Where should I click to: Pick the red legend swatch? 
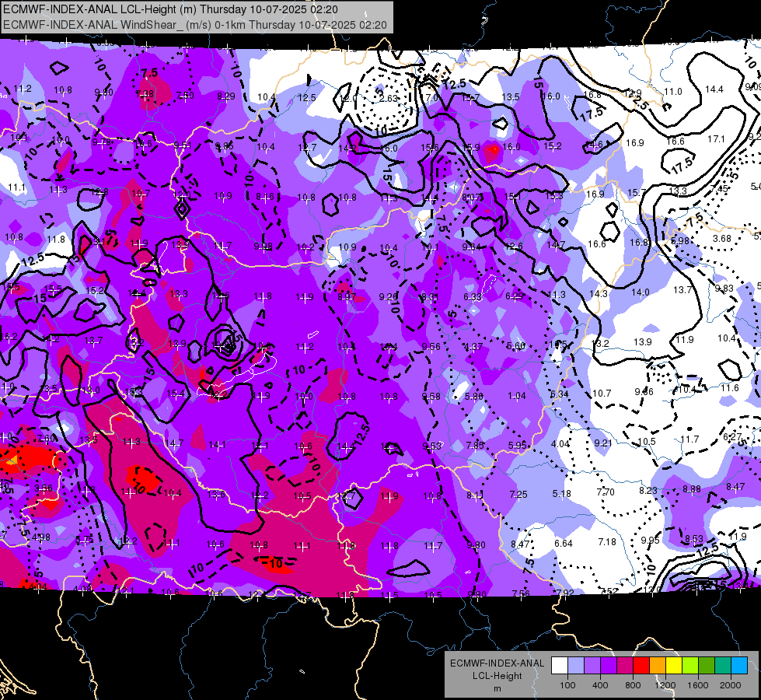coord(641,666)
